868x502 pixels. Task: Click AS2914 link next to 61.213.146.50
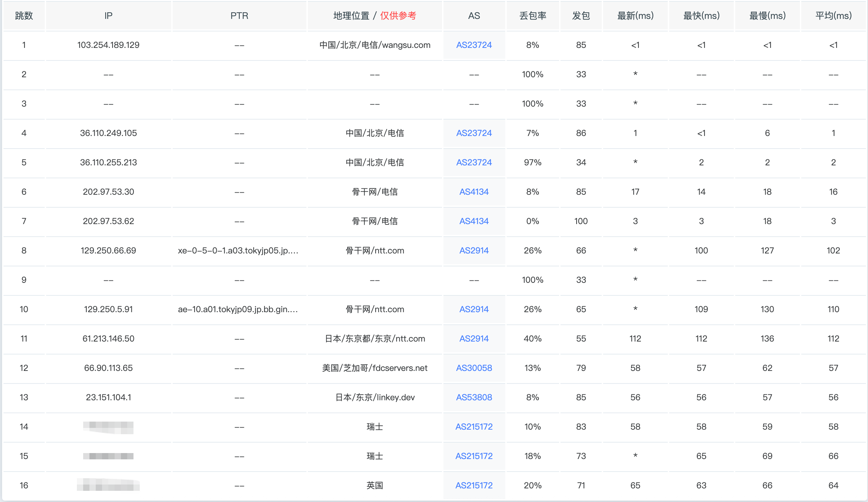pos(474,339)
